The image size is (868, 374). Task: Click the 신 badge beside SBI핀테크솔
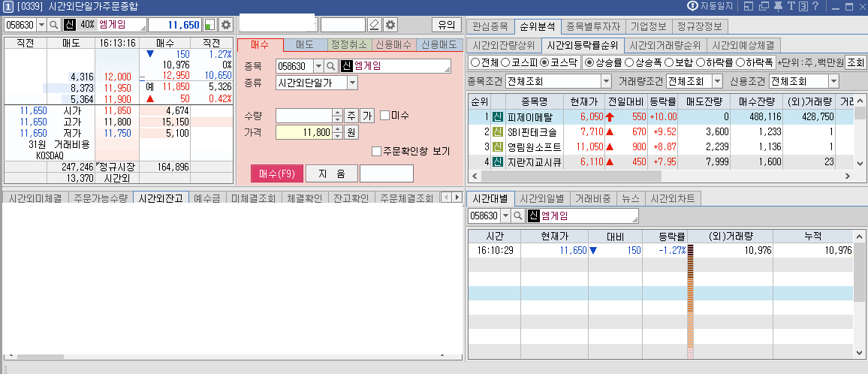[497, 132]
